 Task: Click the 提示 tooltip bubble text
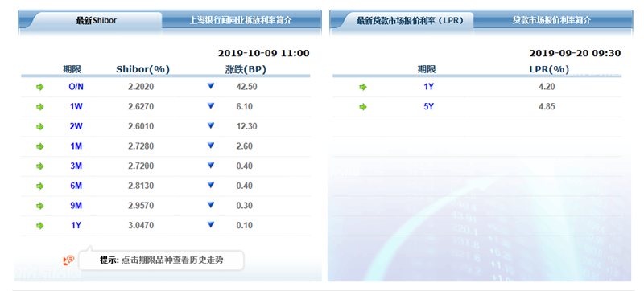point(162,260)
